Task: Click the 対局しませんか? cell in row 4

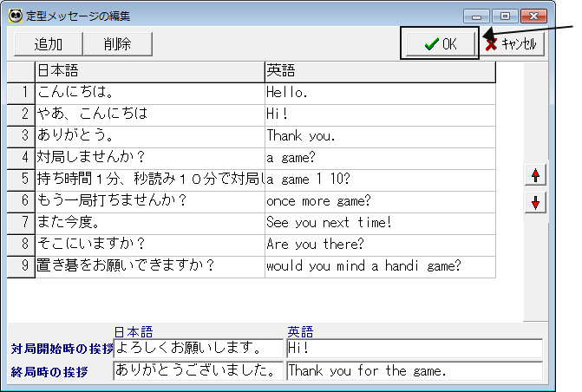Action: click(x=149, y=158)
